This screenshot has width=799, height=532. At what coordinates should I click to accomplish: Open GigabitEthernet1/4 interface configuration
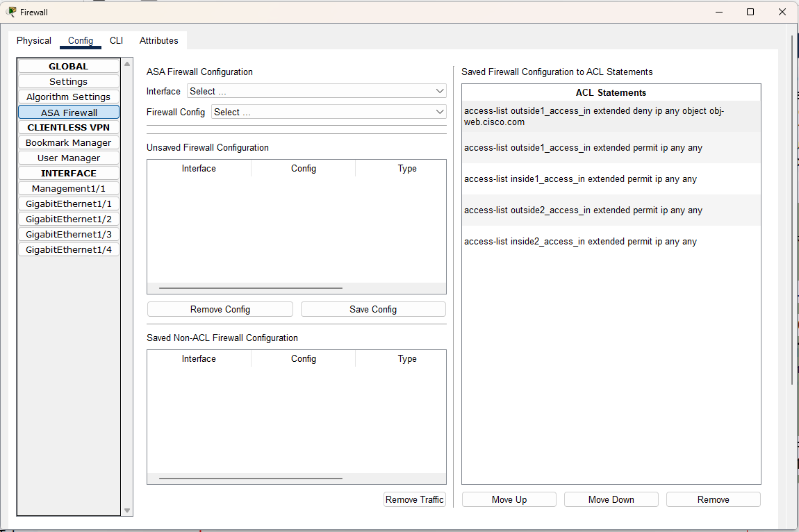tap(68, 249)
